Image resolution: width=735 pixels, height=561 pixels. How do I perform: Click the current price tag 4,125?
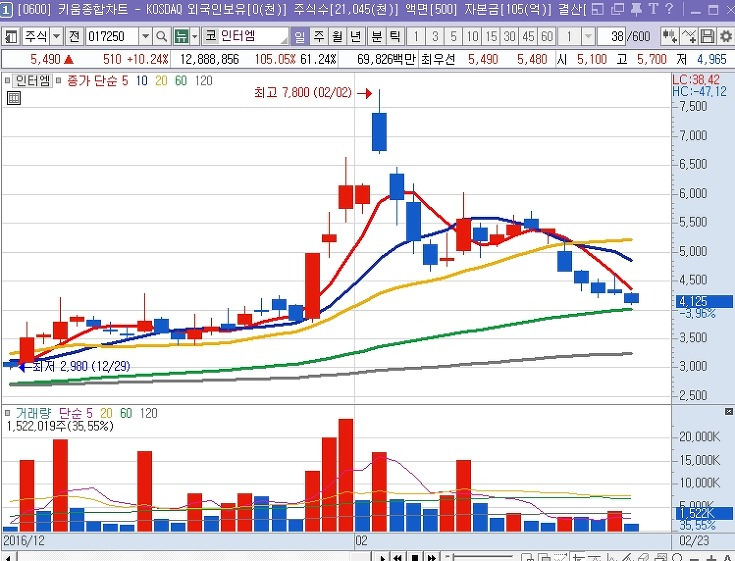703,301
